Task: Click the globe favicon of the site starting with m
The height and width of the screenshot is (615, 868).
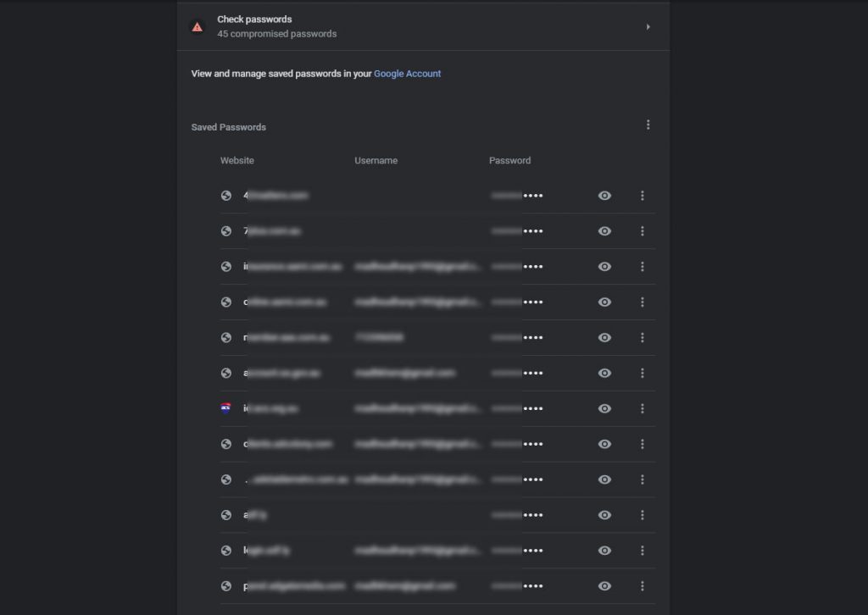Action: [225, 337]
